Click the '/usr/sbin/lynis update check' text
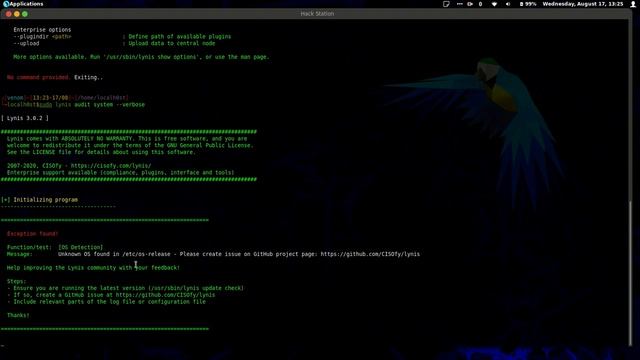The image size is (640, 360). pyautogui.click(x=196, y=288)
